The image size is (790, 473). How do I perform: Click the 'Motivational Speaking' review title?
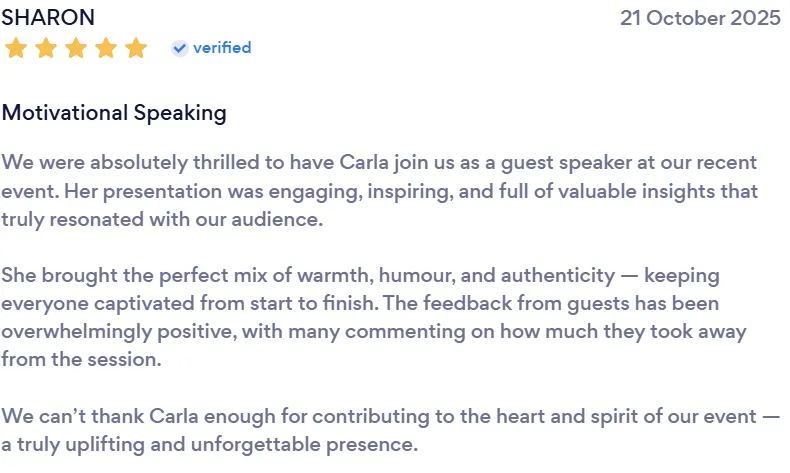tap(114, 113)
